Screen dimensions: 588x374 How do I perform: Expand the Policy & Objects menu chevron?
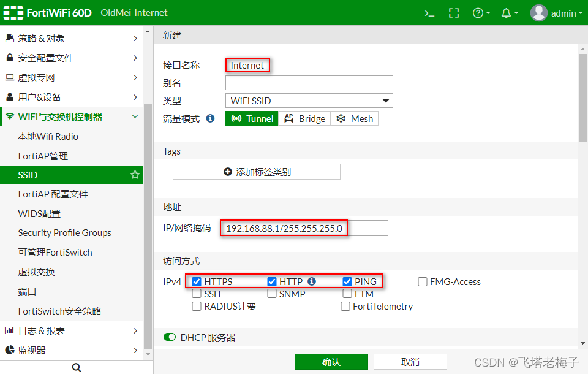135,38
